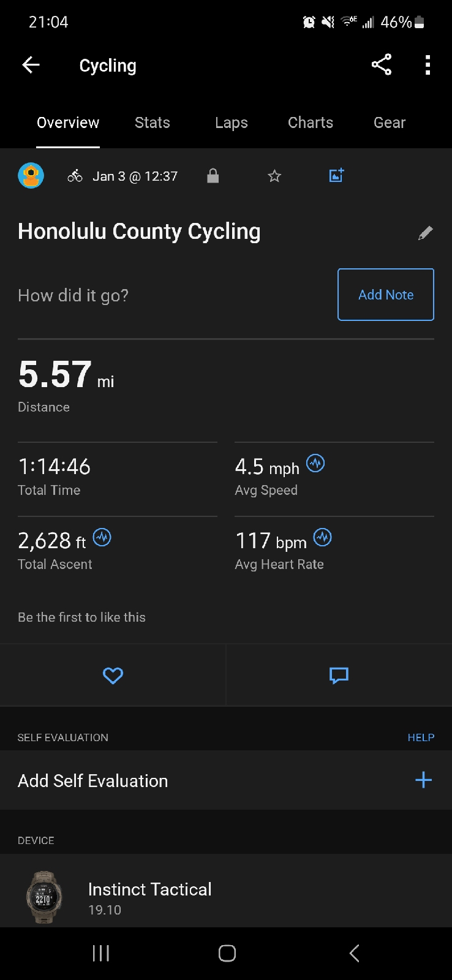452x980 pixels.
Task: Like the activity with heart icon
Action: tap(113, 675)
